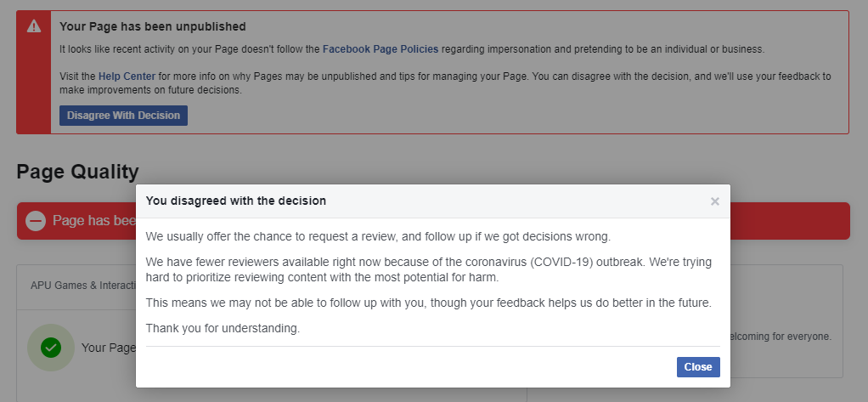Click the 'Your Page' text beside checkmark
The width and height of the screenshot is (868, 402).
[109, 348]
